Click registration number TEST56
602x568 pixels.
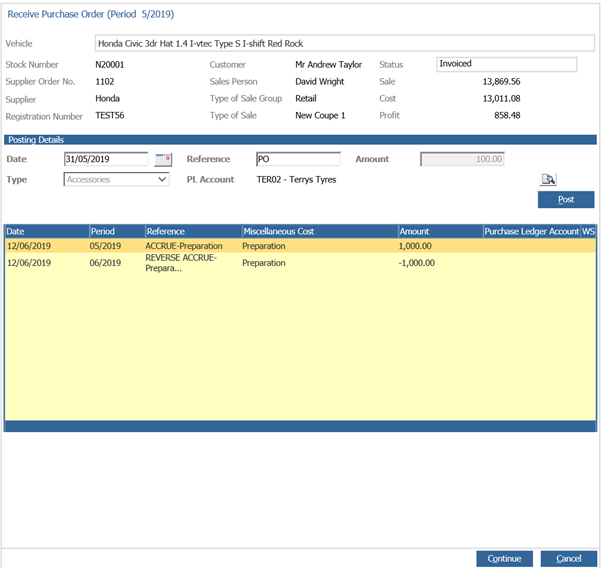(x=110, y=115)
